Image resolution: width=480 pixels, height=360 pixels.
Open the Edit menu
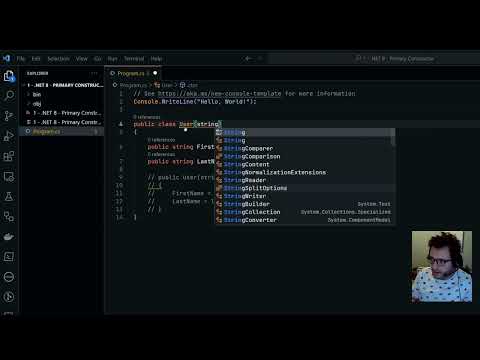(36, 59)
